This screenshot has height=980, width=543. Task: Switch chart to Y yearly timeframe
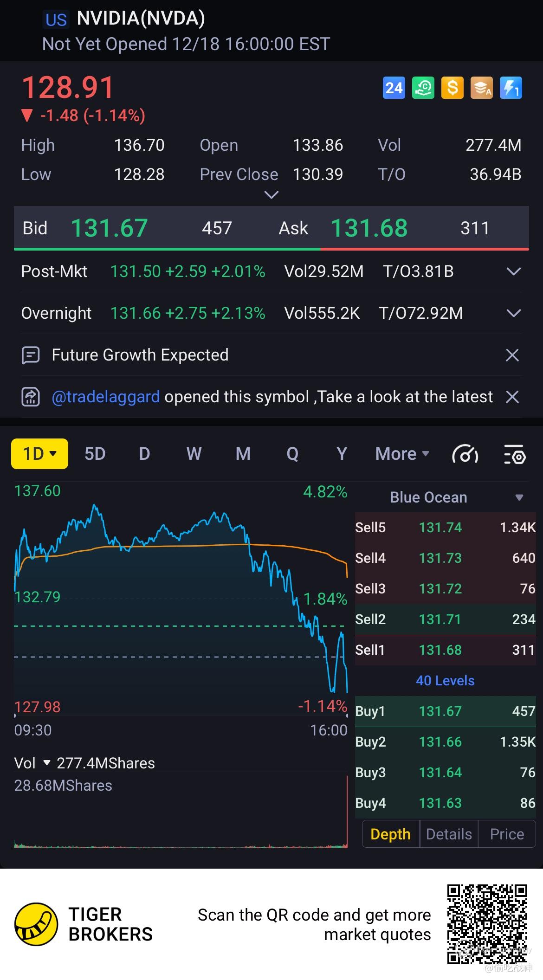click(x=342, y=454)
